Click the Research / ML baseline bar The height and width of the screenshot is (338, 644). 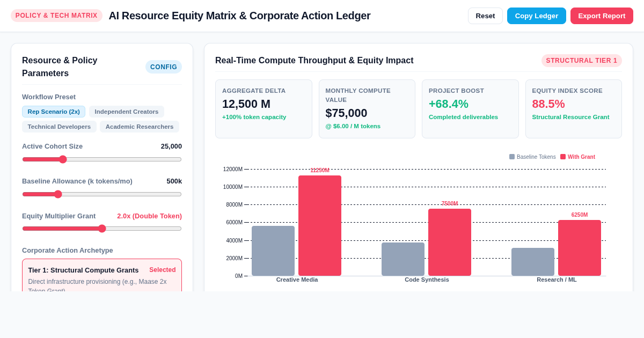(533, 262)
